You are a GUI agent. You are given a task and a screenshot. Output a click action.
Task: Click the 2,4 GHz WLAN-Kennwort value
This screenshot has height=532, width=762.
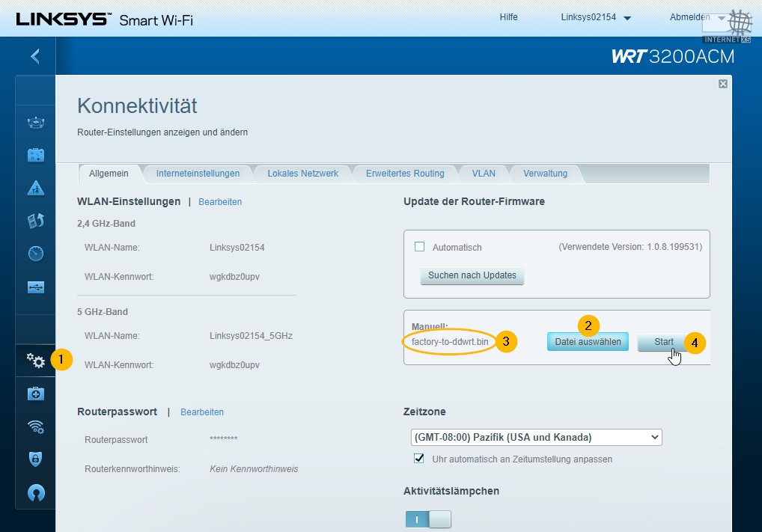(234, 276)
